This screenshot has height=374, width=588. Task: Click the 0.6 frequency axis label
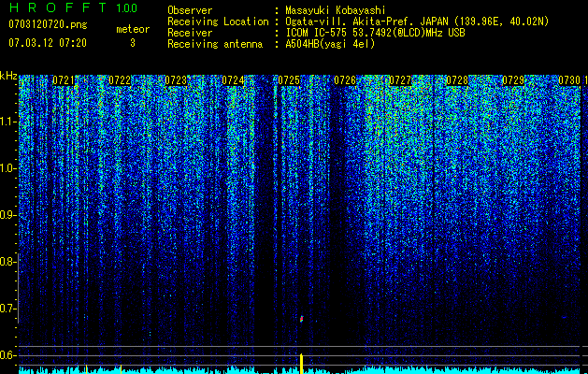7,355
